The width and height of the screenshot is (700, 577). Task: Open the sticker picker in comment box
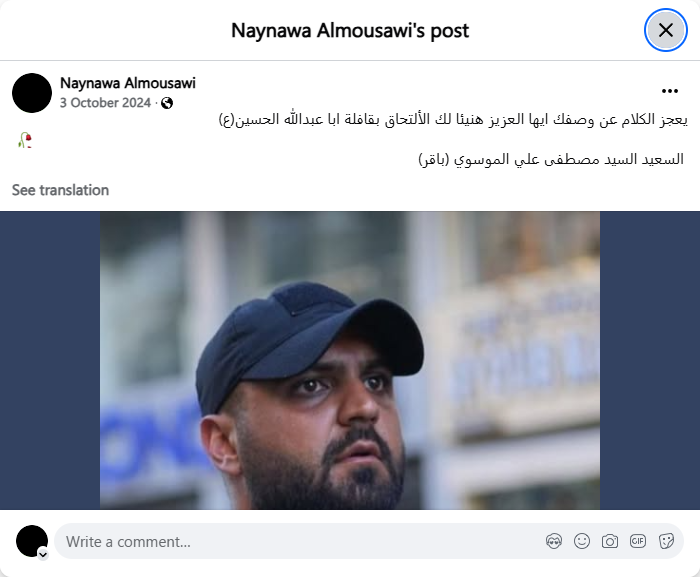point(666,541)
